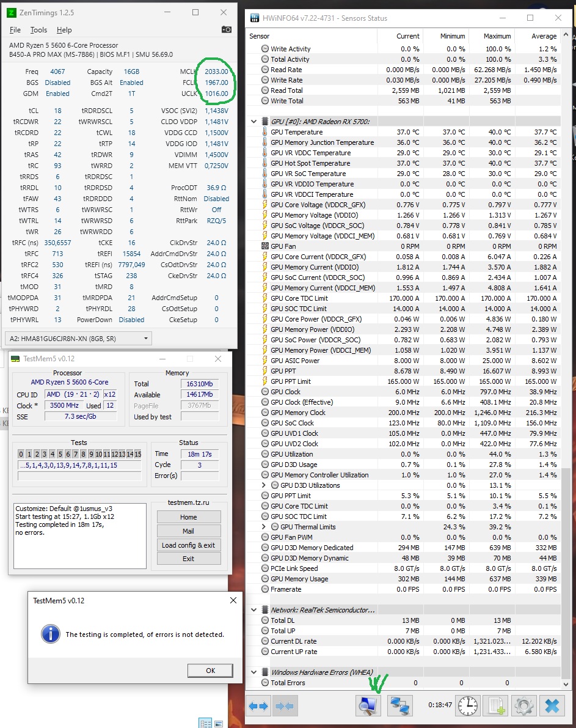Click the circle icon beside Total Errors
The image size is (576, 728).
click(265, 683)
